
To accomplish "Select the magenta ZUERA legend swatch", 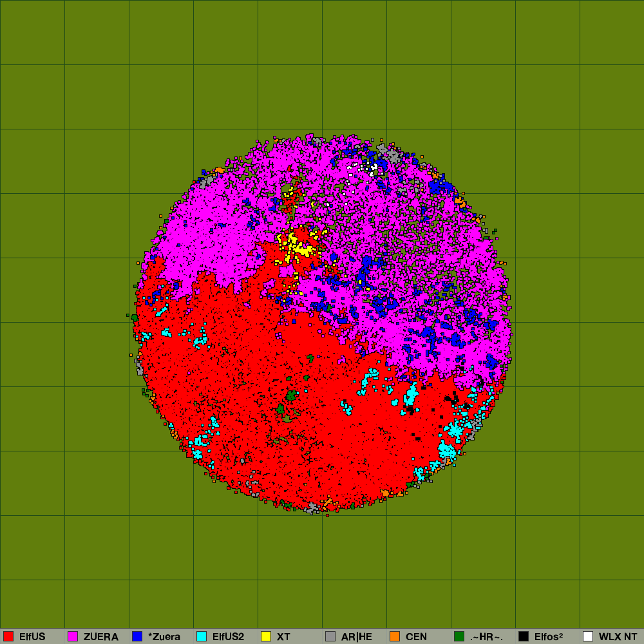I will point(73,636).
